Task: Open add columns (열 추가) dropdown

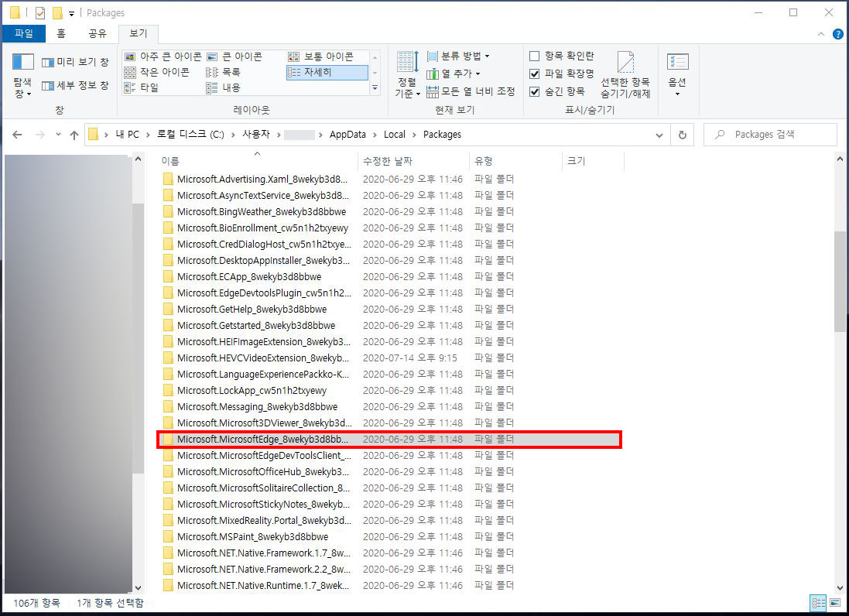Action: tap(454, 74)
